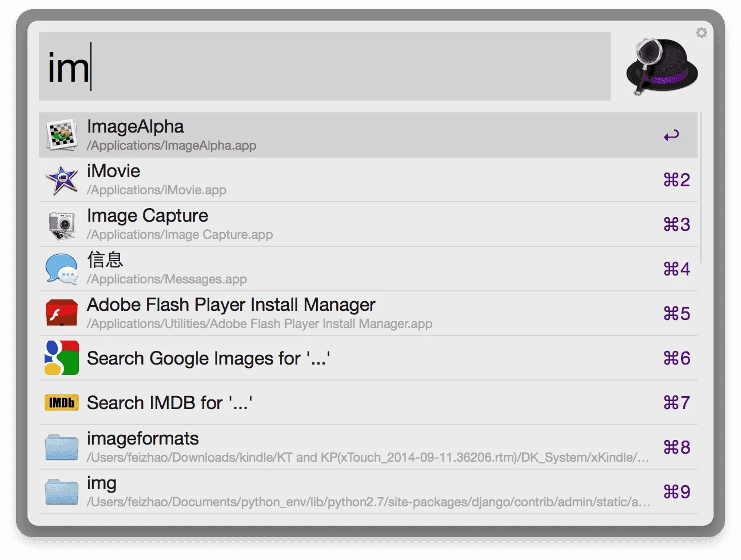Click the ImageAlpha app icon

pos(61,135)
